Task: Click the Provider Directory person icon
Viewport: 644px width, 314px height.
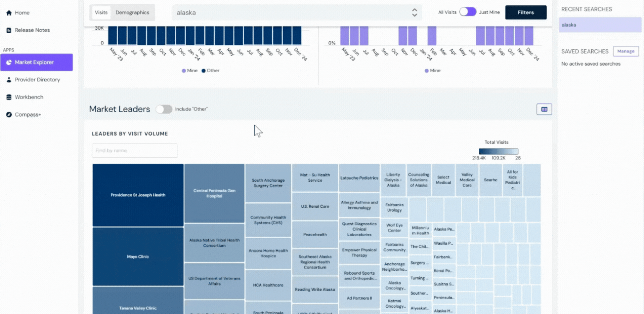Action: click(x=9, y=80)
